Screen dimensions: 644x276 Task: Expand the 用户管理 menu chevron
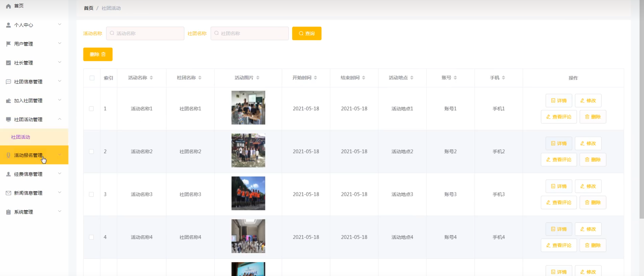[x=60, y=43]
